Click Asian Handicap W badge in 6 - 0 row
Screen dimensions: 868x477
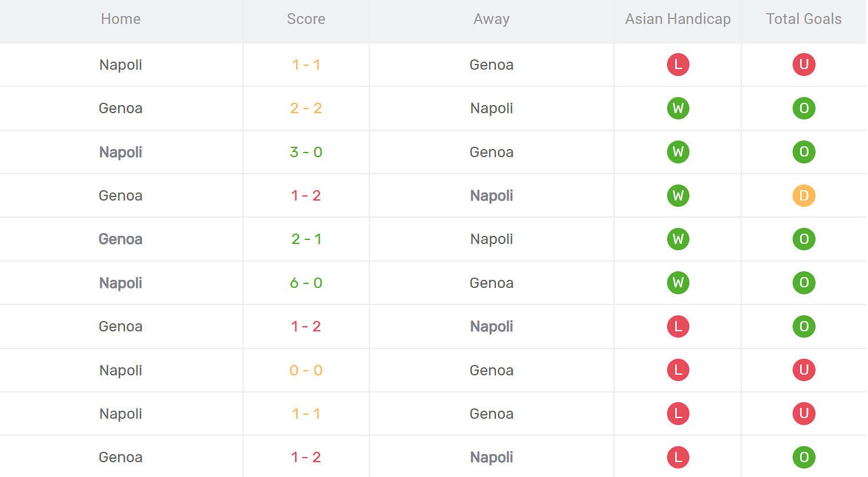point(678,283)
